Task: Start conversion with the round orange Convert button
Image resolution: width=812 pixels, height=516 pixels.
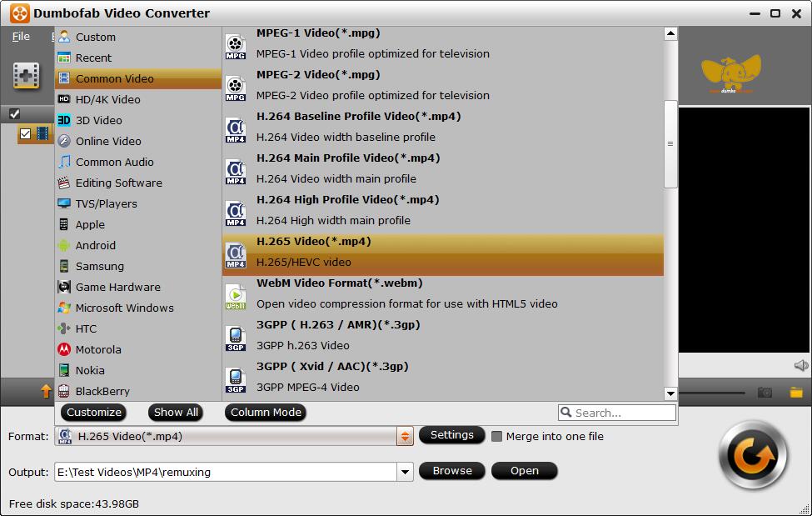Action: [753, 456]
